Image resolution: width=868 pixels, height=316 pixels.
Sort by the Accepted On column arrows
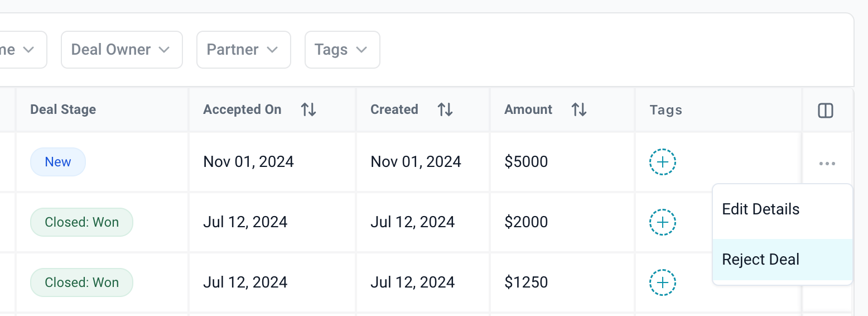[308, 110]
